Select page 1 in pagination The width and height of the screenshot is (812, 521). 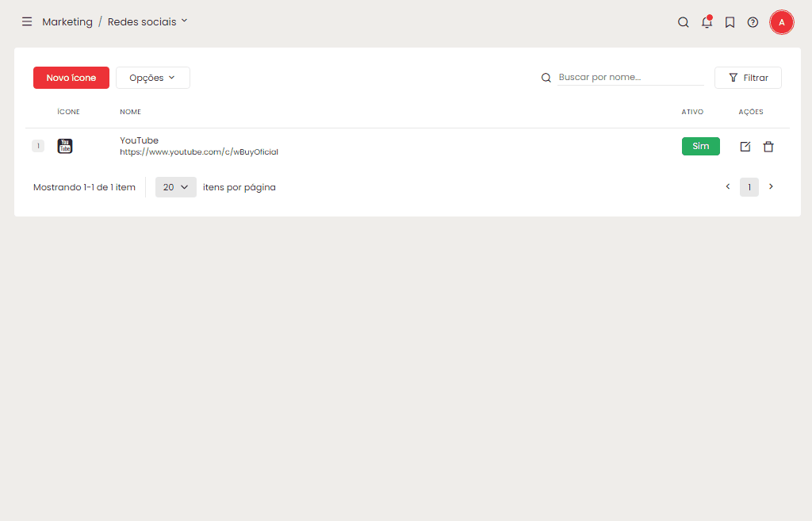point(749,187)
